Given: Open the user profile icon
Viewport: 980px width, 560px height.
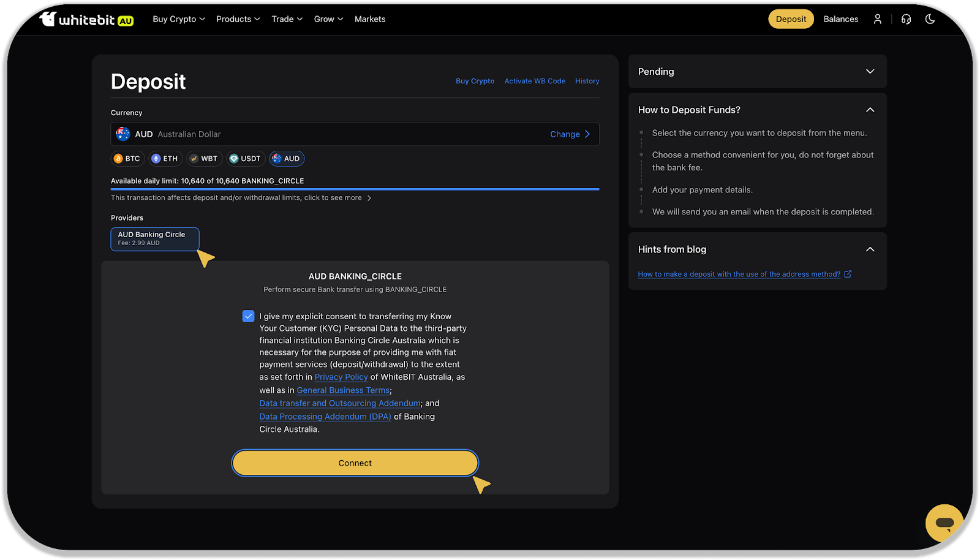Looking at the screenshot, I should (877, 20).
